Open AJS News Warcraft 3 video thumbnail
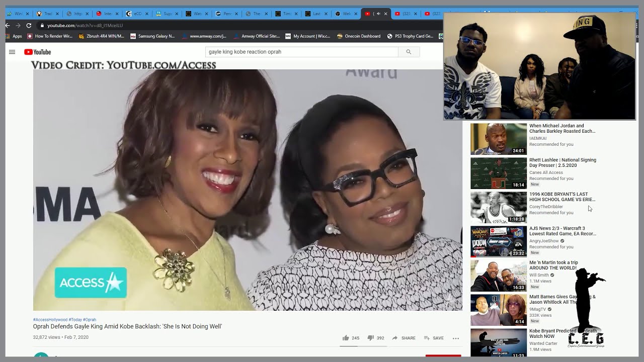Screen dimensions: 644x362 (x=499, y=241)
